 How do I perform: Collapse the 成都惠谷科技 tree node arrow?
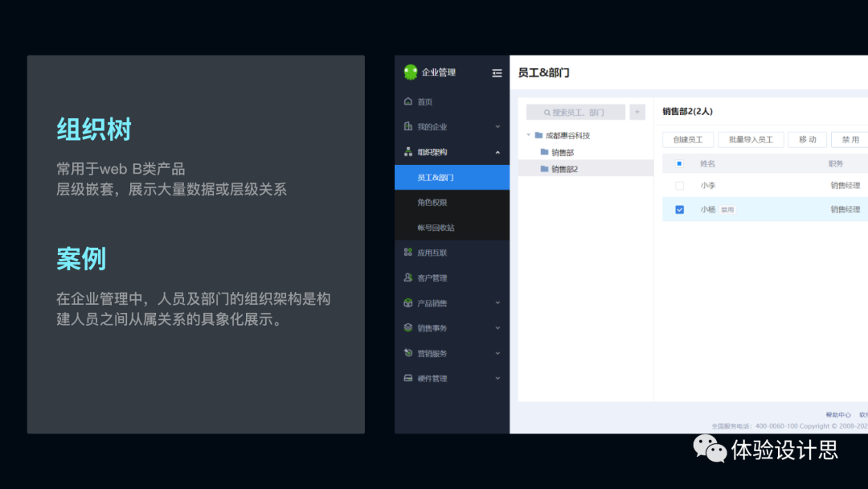click(528, 135)
